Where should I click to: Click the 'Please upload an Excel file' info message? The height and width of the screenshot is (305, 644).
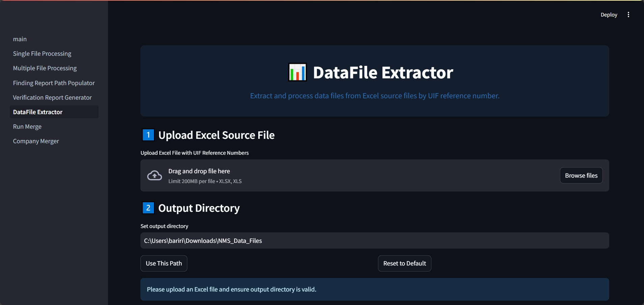[x=375, y=289]
